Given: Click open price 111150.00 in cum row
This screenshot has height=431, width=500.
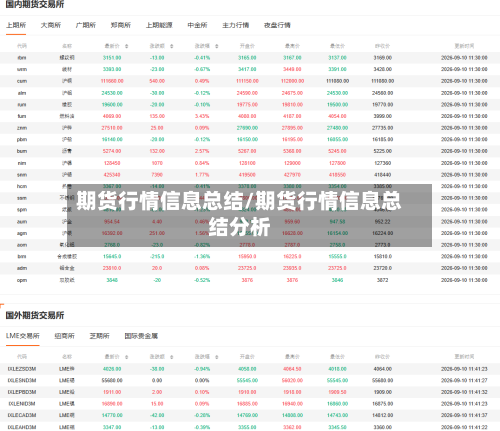Looking at the screenshot, I should tap(247, 81).
